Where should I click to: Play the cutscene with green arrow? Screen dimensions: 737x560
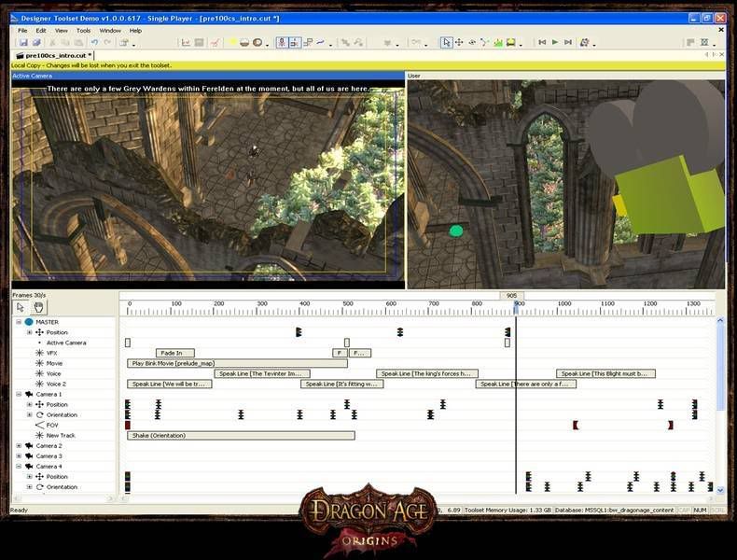click(555, 42)
